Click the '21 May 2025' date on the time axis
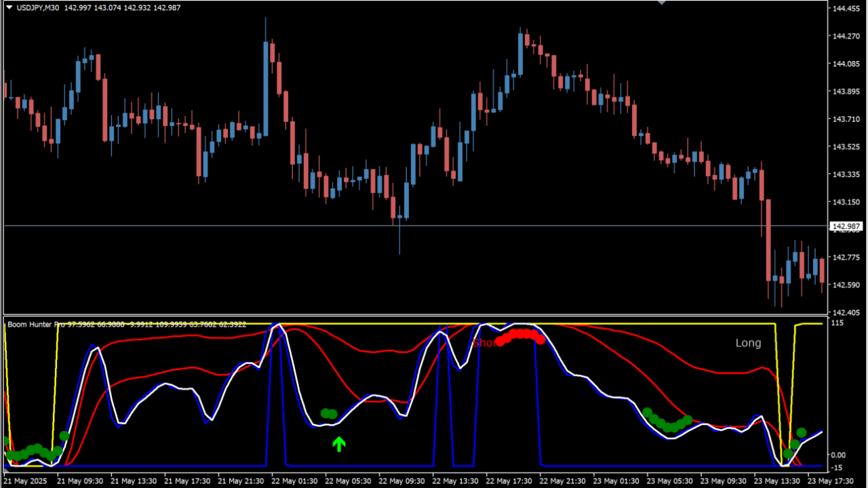868x488 pixels. coord(25,481)
